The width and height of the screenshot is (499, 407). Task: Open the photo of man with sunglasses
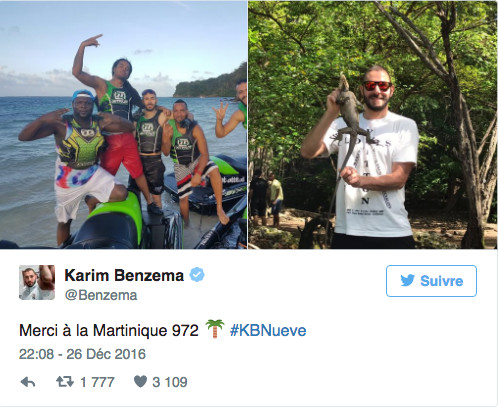coord(373,125)
